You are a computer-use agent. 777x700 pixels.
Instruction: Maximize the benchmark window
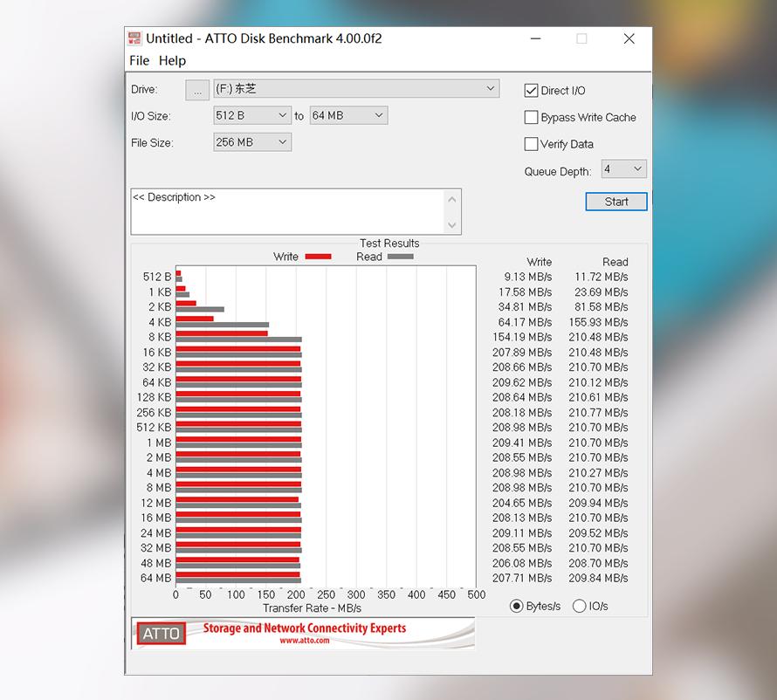(x=581, y=38)
